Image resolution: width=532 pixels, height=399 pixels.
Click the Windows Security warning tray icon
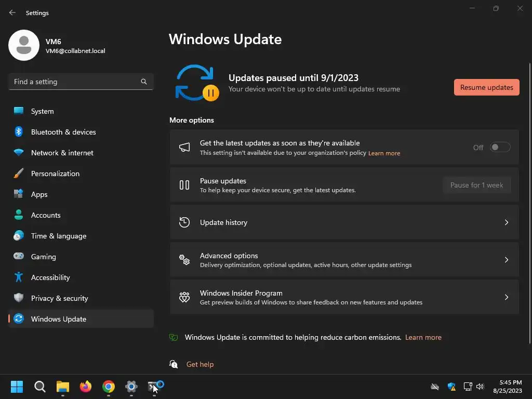coord(451,387)
